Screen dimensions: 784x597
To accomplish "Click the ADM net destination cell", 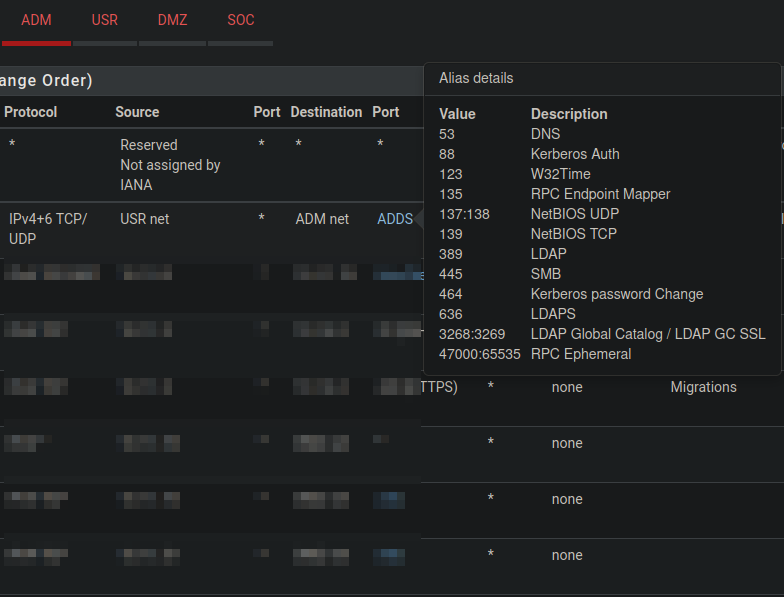I will [322, 219].
